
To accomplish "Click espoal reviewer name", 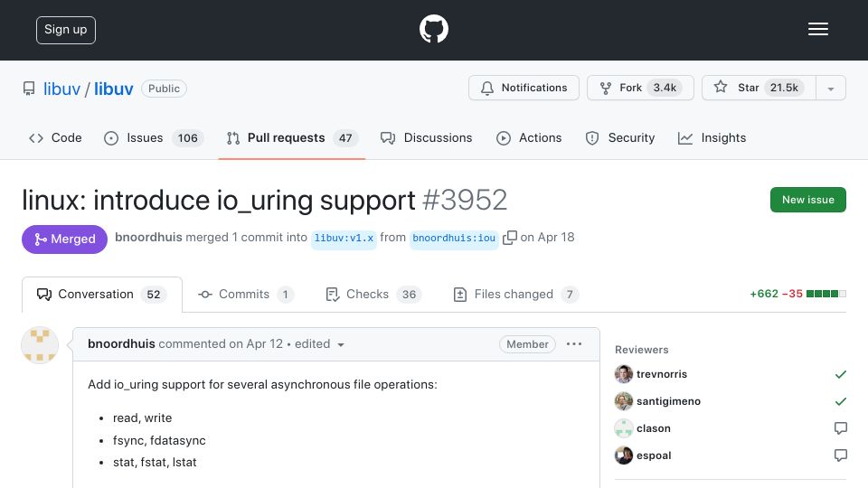I will 654,455.
